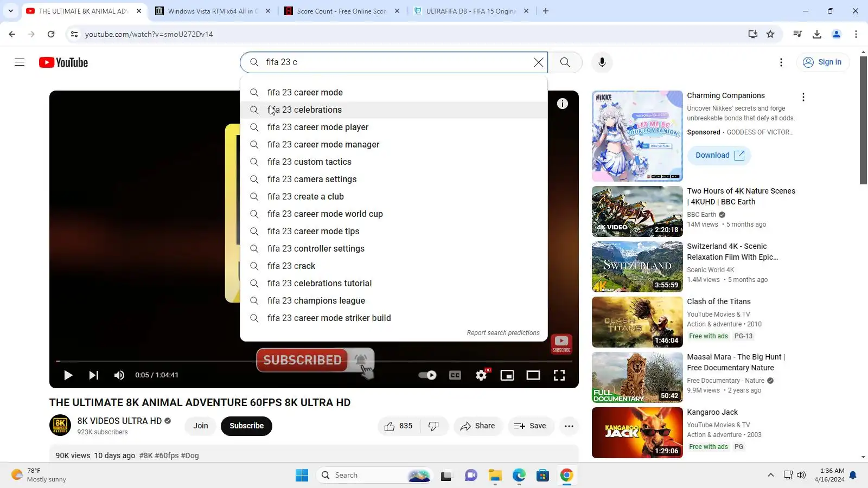Skip to the next video
This screenshot has width=868, height=488.
pos(94,375)
